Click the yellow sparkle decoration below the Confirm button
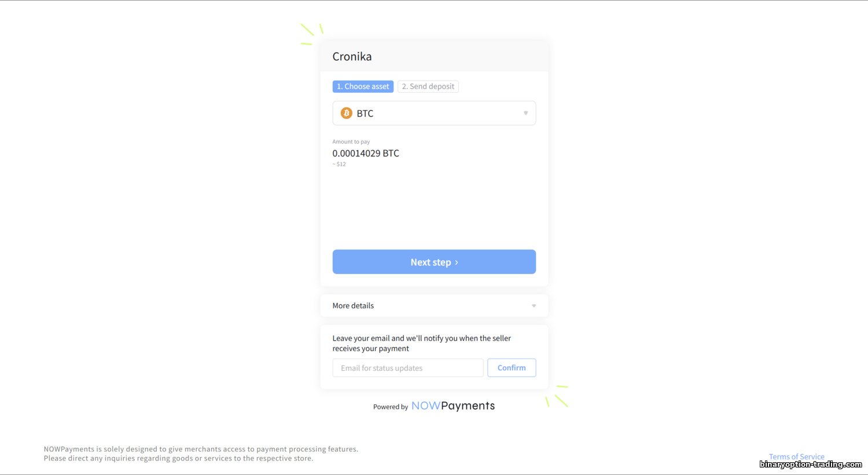The width and height of the screenshot is (868, 475). [558, 396]
